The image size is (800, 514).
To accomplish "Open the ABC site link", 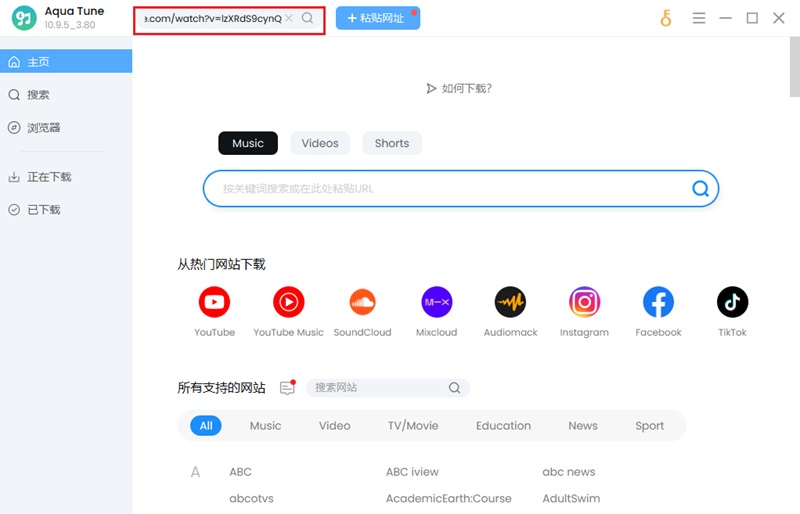I will [240, 472].
